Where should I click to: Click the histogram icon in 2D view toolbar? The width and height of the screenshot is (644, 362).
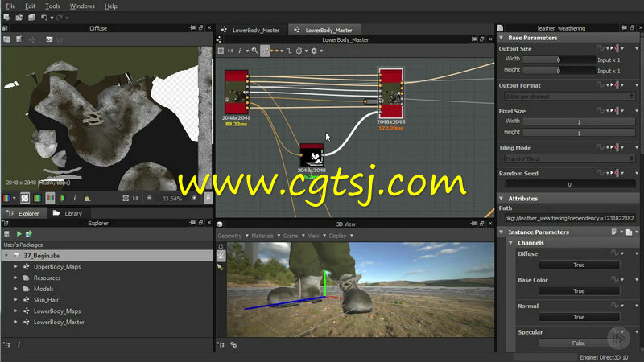tap(87, 198)
